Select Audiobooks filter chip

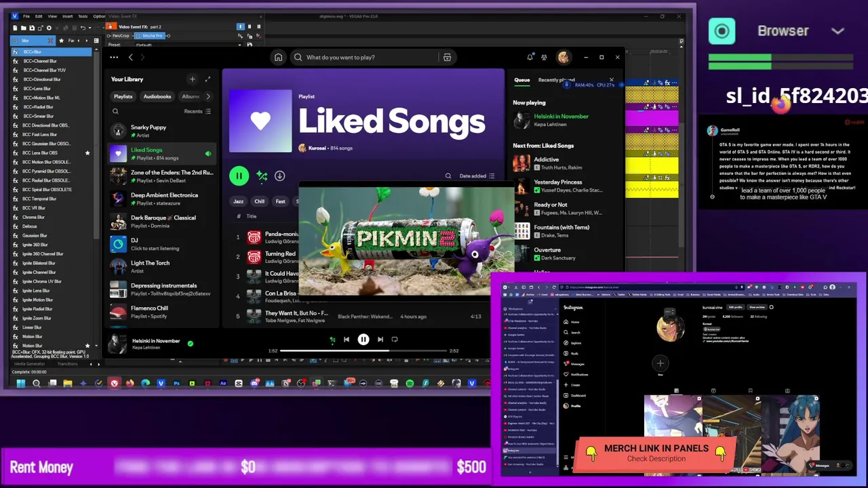click(x=157, y=96)
